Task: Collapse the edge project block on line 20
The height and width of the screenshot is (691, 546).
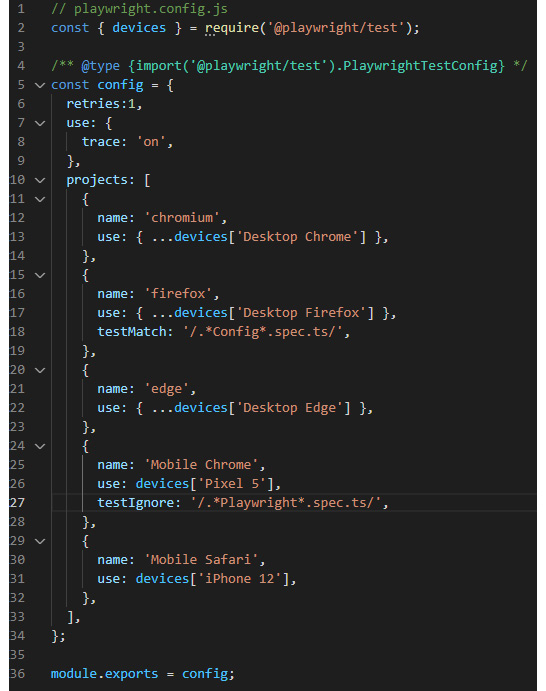Action: 40,370
